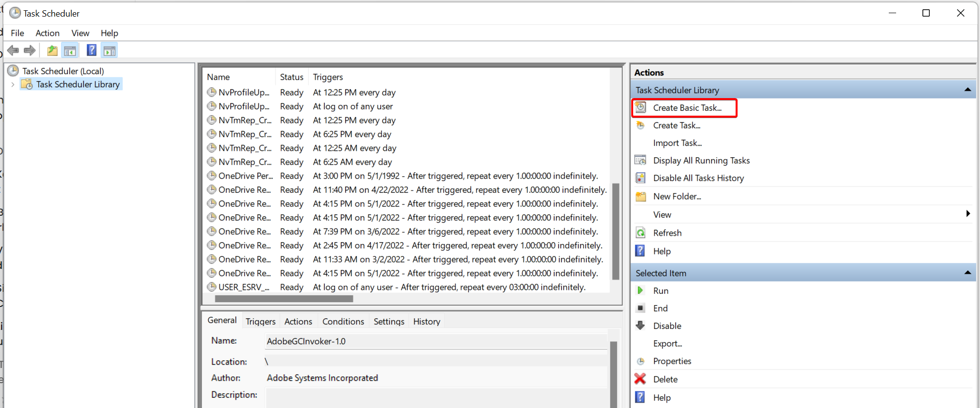Collapse the Task Scheduler Library actions section

(967, 90)
